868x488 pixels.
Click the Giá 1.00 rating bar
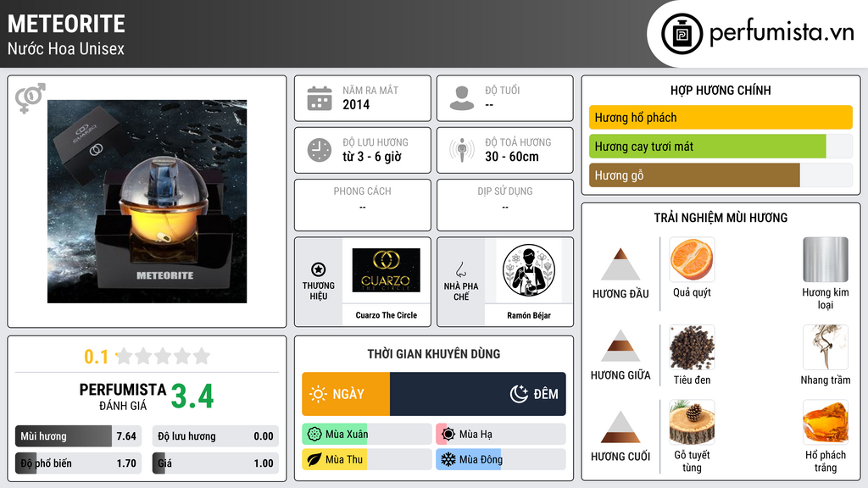click(x=215, y=463)
